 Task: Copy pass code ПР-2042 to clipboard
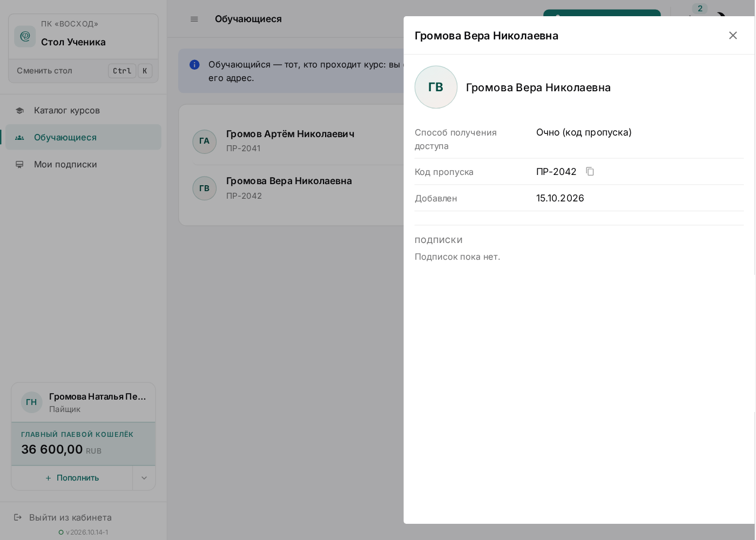[x=590, y=172]
